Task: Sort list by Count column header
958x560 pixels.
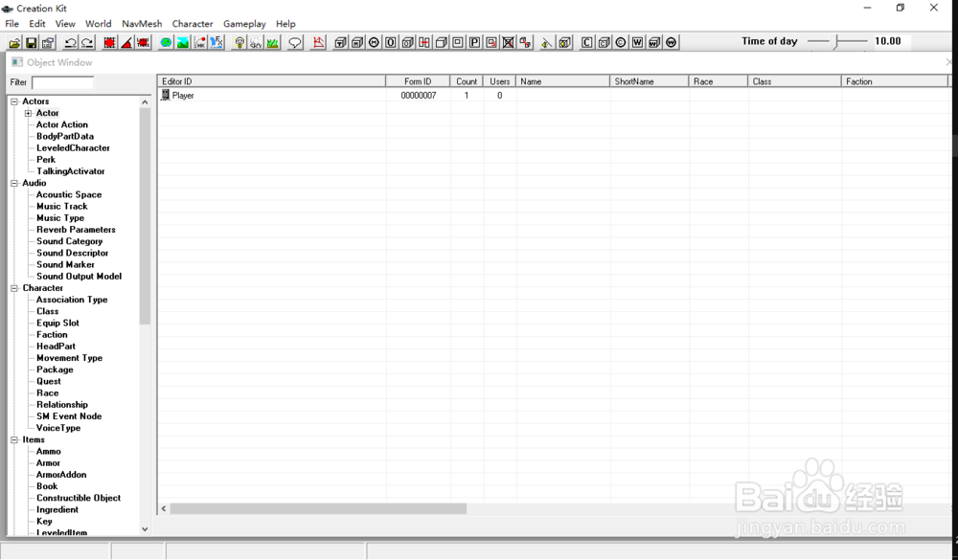Action: [x=467, y=81]
